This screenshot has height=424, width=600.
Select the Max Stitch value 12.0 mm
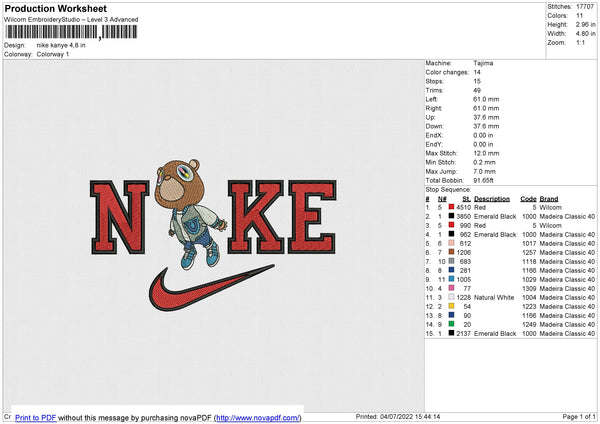[x=486, y=153]
